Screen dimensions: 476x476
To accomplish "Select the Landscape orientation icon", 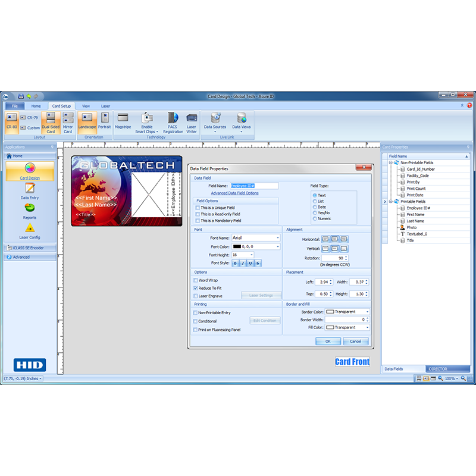I will coord(87,122).
